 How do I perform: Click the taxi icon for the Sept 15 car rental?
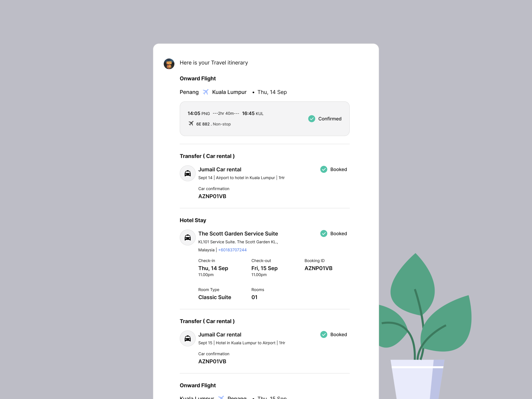(x=188, y=338)
